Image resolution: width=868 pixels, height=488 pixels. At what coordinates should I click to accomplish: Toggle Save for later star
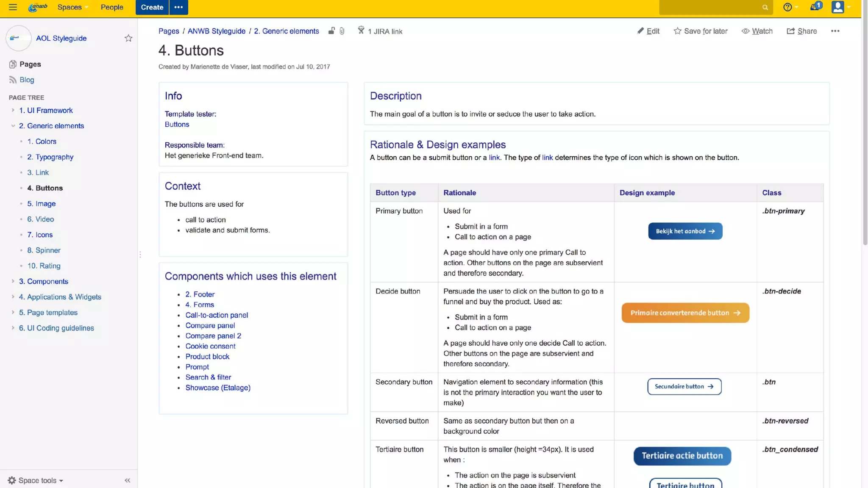click(x=701, y=31)
